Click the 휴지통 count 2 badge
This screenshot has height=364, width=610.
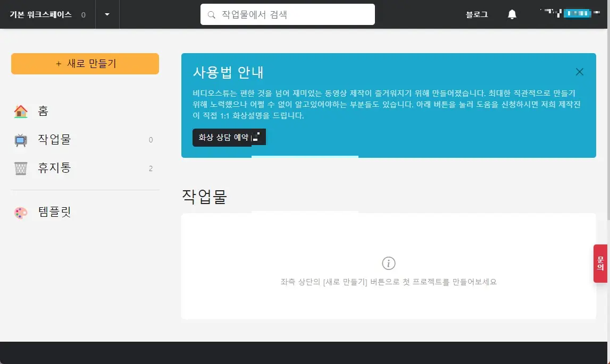151,169
